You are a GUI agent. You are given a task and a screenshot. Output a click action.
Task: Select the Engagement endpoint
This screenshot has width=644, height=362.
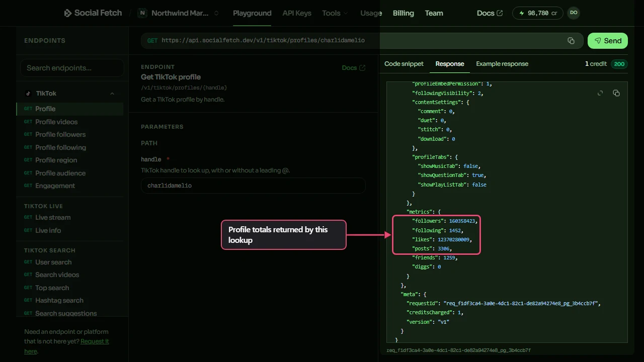(x=70, y=186)
